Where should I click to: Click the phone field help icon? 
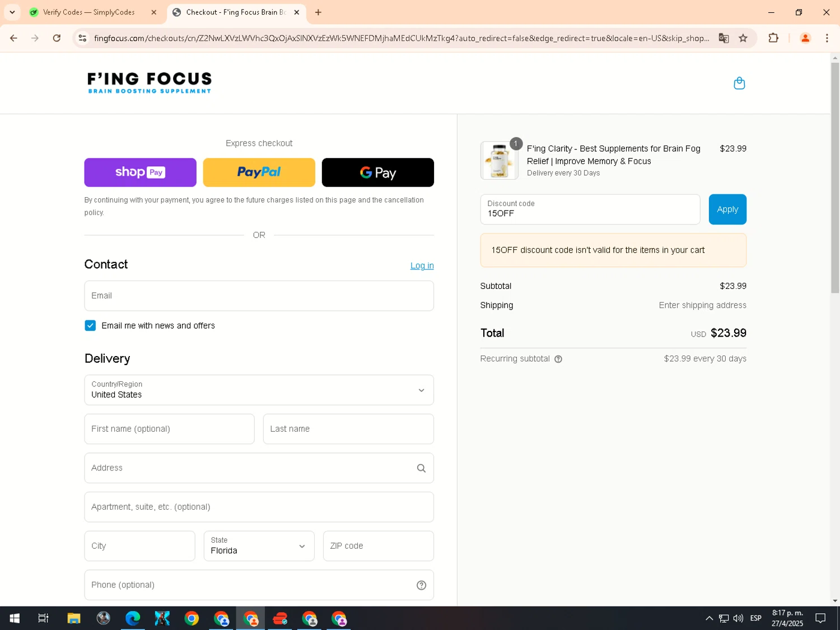coord(421,585)
